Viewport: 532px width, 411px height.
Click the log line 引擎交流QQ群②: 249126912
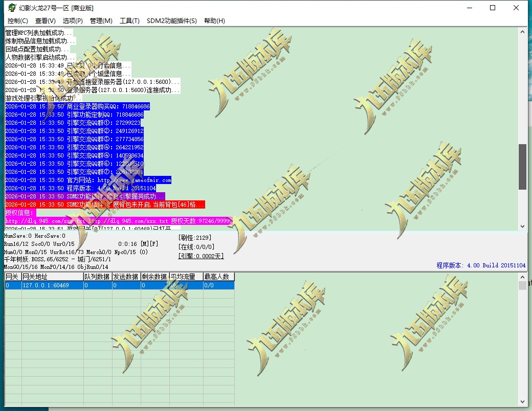pyautogui.click(x=74, y=131)
